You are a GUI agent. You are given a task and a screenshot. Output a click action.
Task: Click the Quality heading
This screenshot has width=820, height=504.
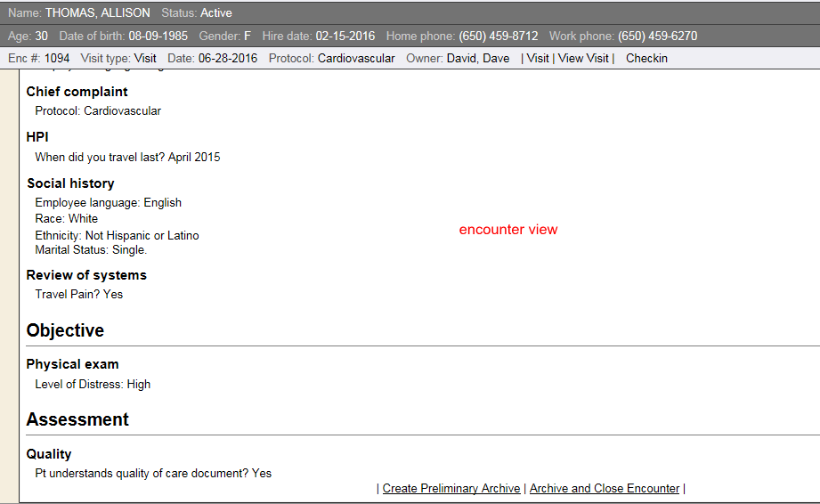click(49, 454)
